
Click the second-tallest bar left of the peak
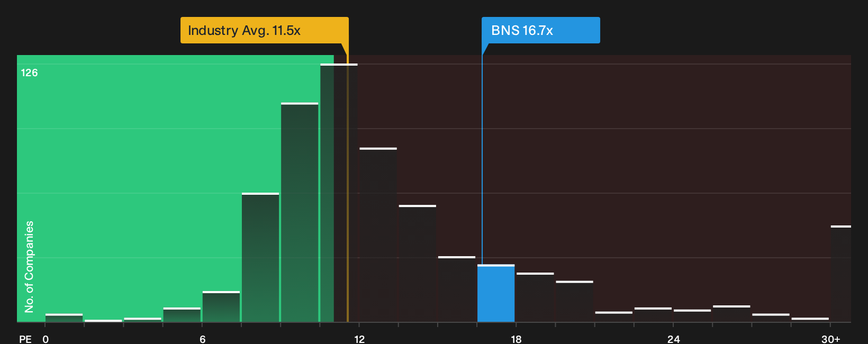point(300,212)
